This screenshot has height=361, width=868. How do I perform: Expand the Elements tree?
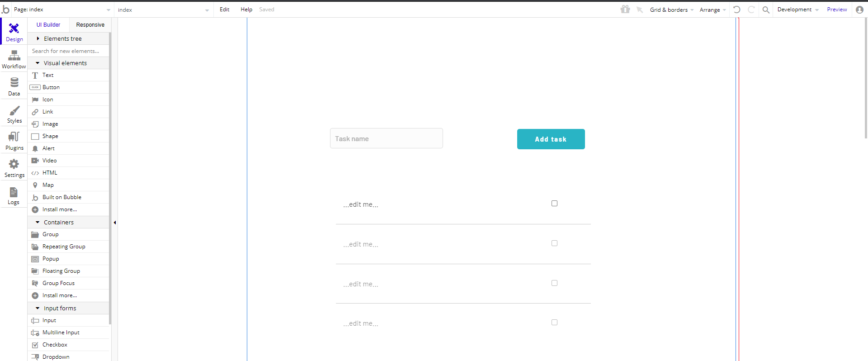point(68,38)
